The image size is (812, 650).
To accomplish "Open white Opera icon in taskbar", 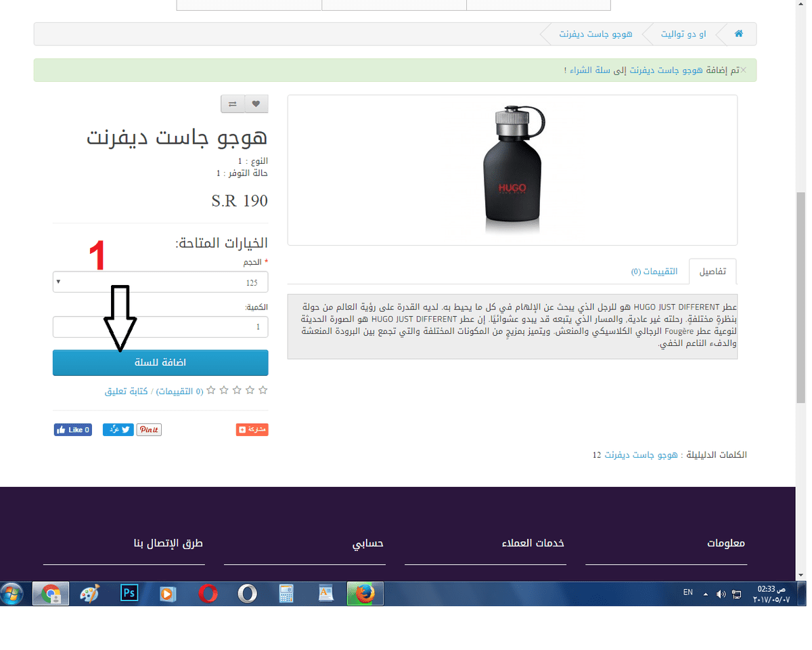I will point(248,594).
